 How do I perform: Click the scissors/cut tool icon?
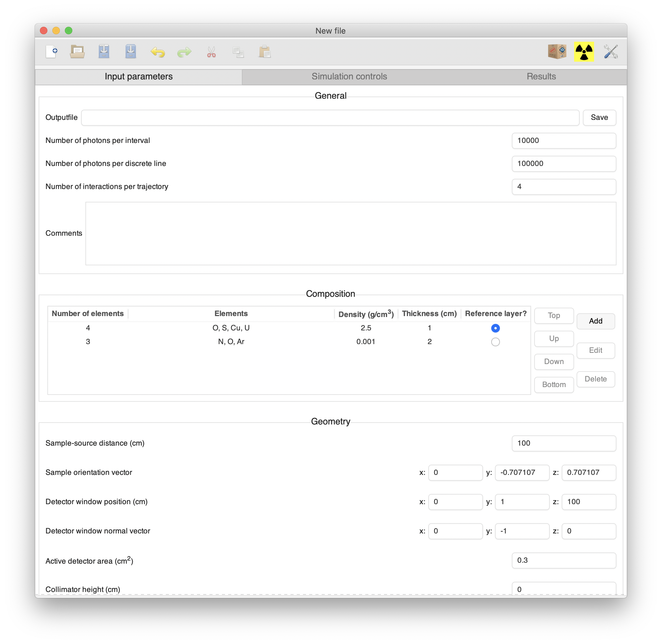point(211,52)
